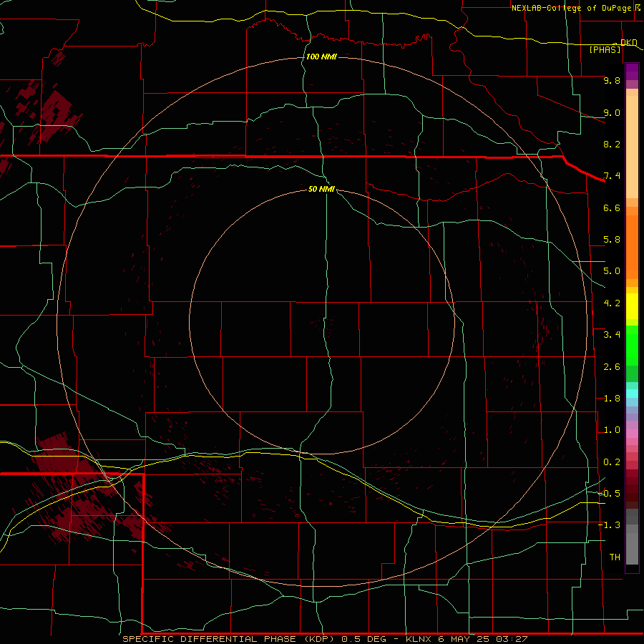This screenshot has width=644, height=644.
Task: Click the 0.5 DEG elevation text
Action: point(364,639)
